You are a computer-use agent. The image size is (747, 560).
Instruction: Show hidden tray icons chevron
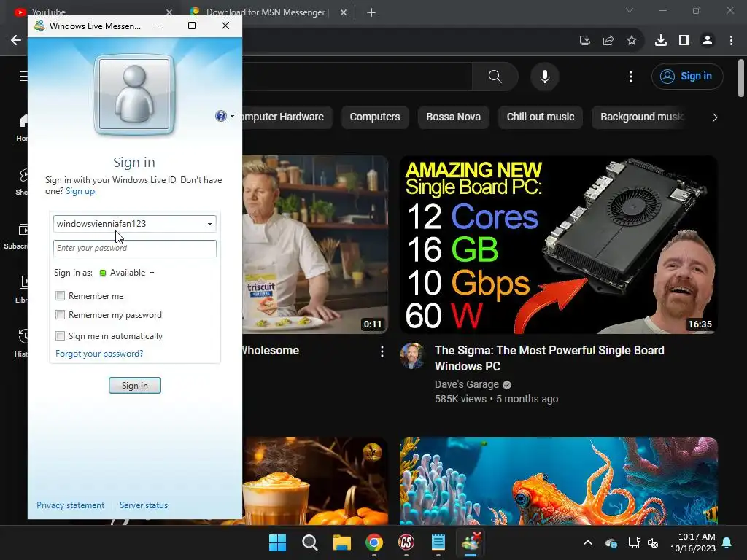pos(588,542)
